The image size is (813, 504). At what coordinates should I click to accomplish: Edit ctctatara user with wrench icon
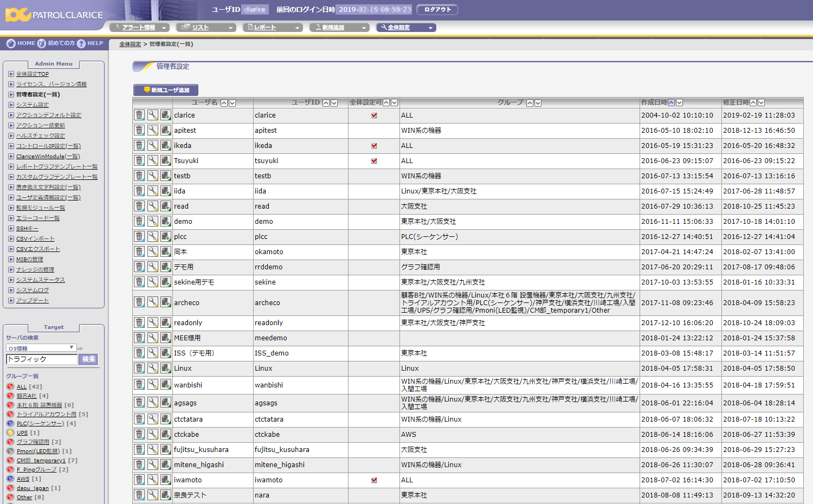[x=153, y=419]
